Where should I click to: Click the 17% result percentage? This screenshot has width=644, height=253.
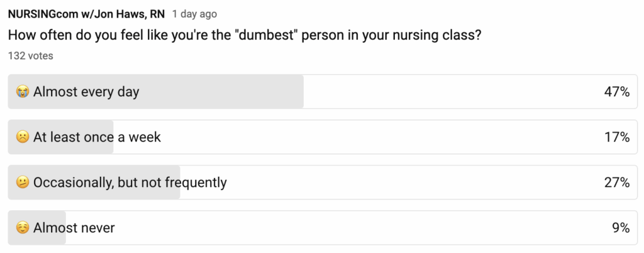616,137
